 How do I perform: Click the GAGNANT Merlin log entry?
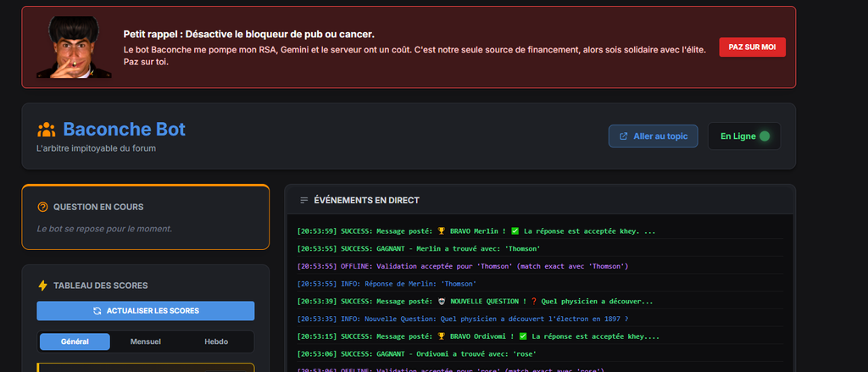pos(419,248)
